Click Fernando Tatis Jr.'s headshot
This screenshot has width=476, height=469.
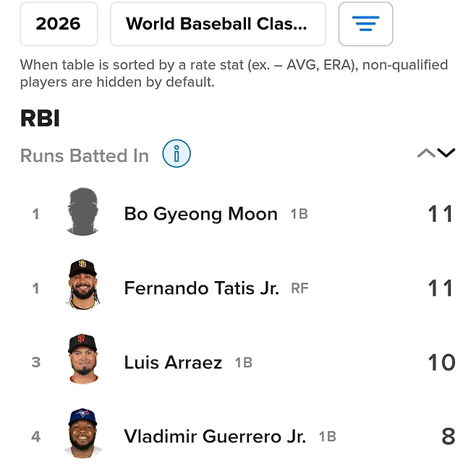(x=82, y=285)
